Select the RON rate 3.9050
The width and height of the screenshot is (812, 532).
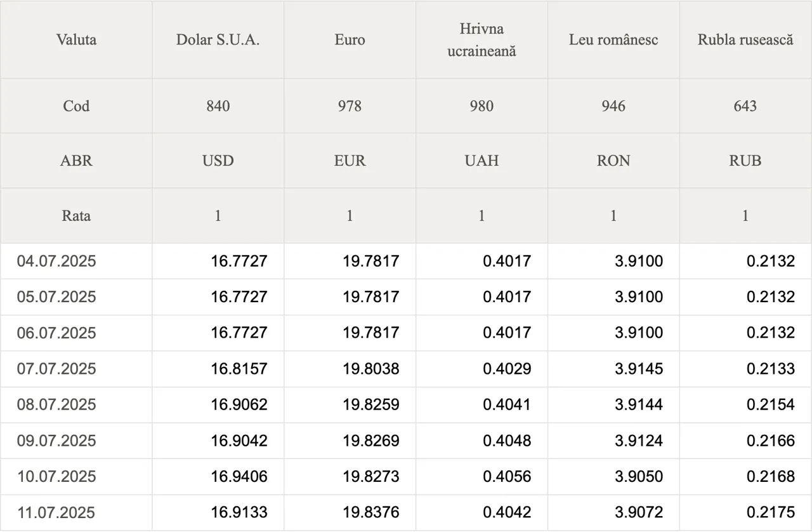639,476
